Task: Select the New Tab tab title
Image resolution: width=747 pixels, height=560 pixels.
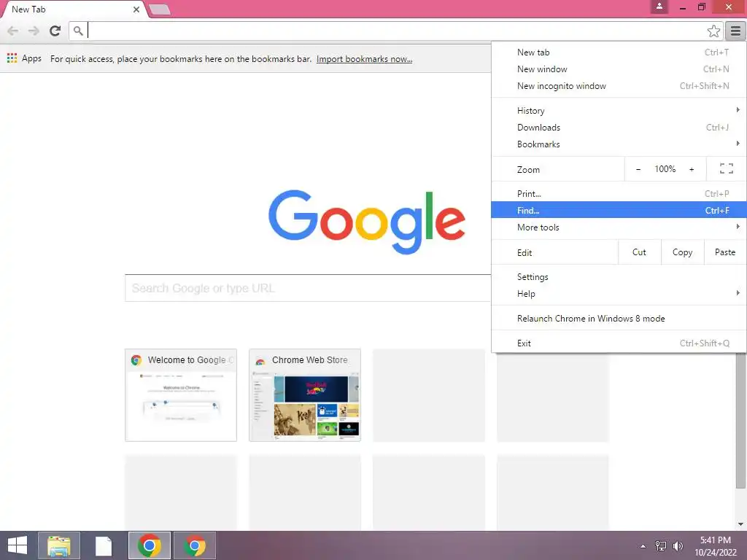Action: [x=28, y=9]
